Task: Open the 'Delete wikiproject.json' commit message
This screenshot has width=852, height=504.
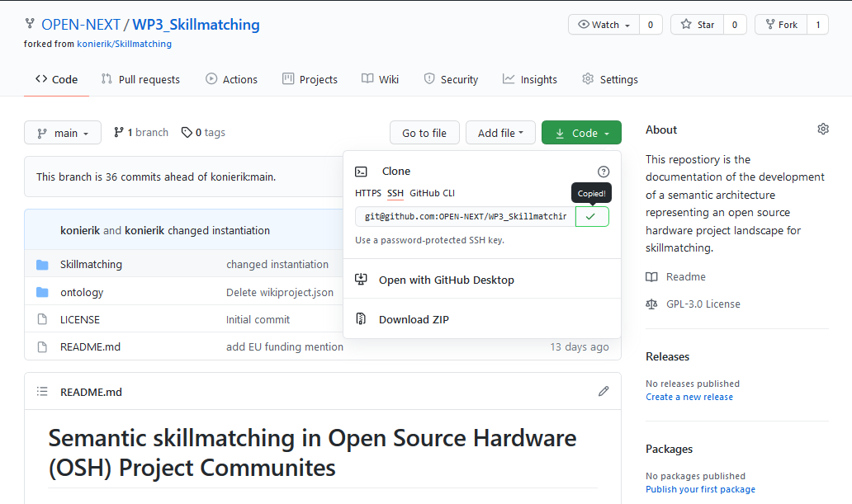Action: [280, 292]
